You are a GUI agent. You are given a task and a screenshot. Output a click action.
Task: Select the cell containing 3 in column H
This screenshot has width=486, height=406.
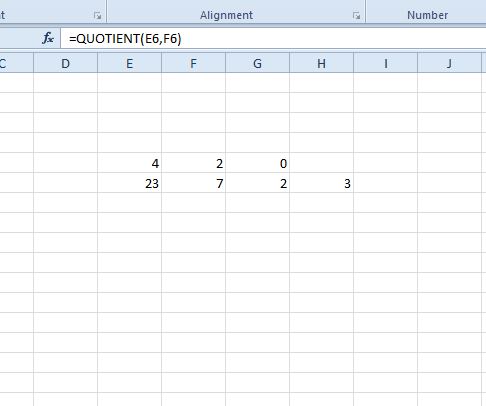[322, 183]
